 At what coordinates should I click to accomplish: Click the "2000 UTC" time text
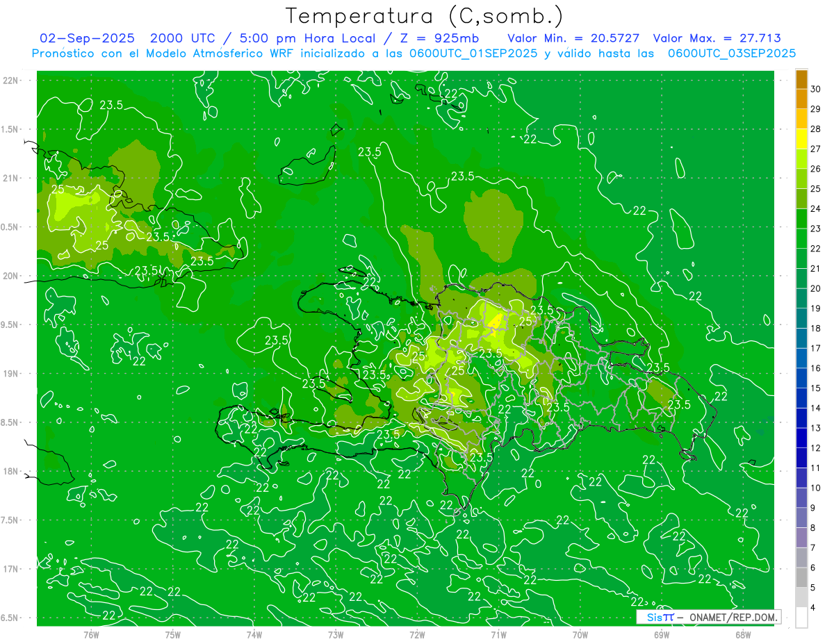point(182,38)
